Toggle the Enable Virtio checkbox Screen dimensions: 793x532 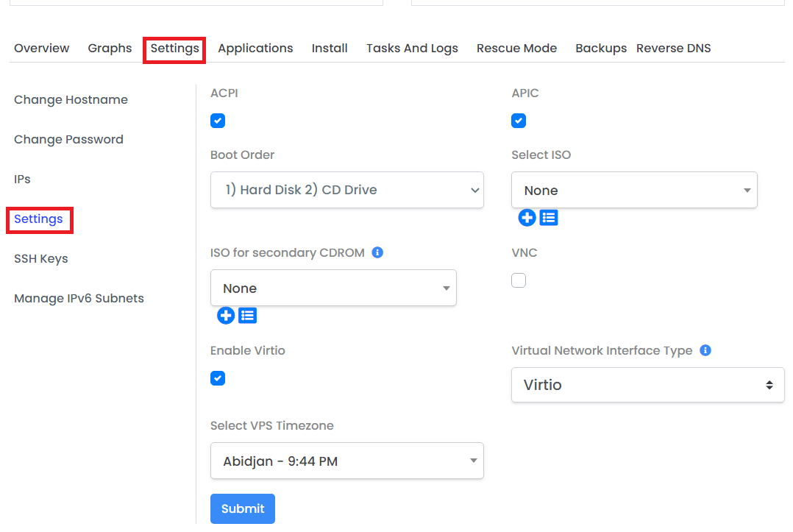pyautogui.click(x=218, y=378)
